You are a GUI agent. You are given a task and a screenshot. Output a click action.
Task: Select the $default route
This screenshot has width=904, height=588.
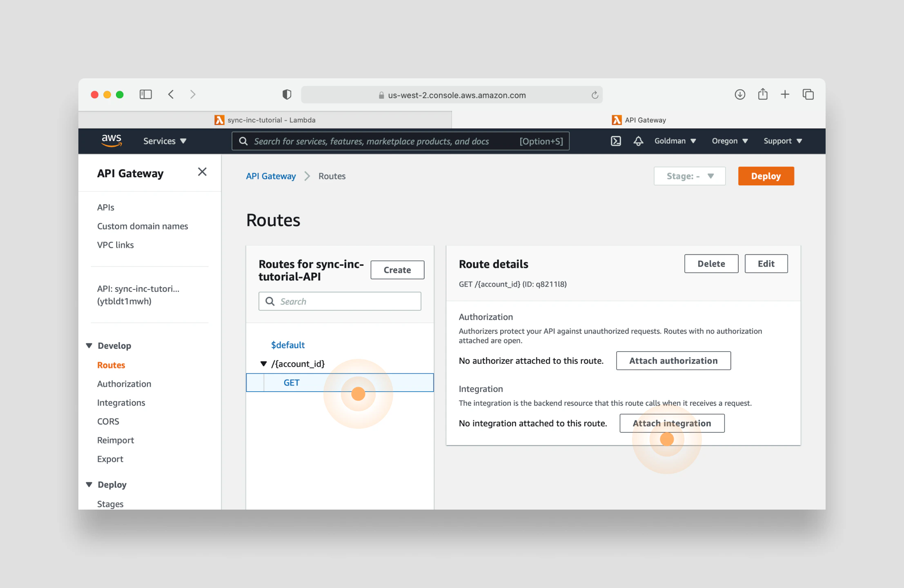click(x=288, y=345)
